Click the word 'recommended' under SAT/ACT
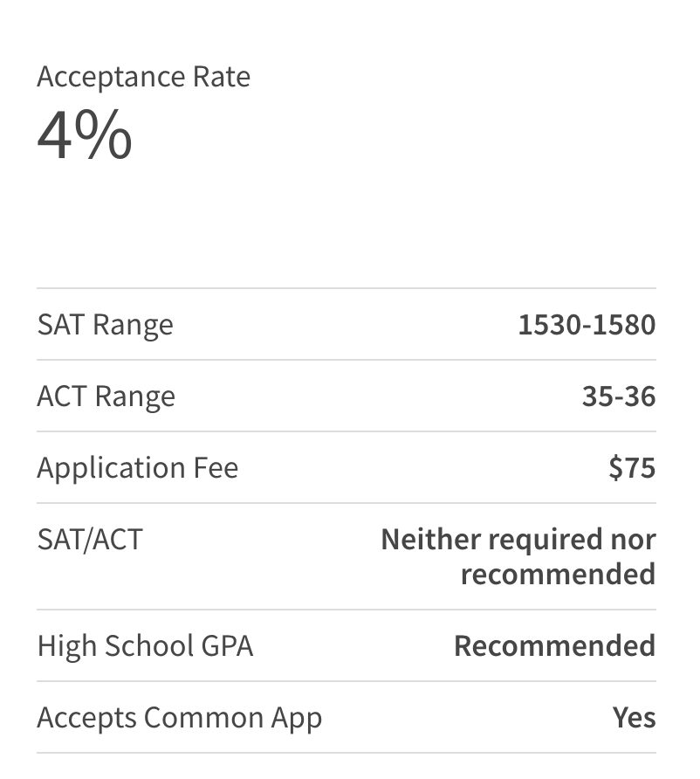The image size is (700, 779). pos(558,574)
